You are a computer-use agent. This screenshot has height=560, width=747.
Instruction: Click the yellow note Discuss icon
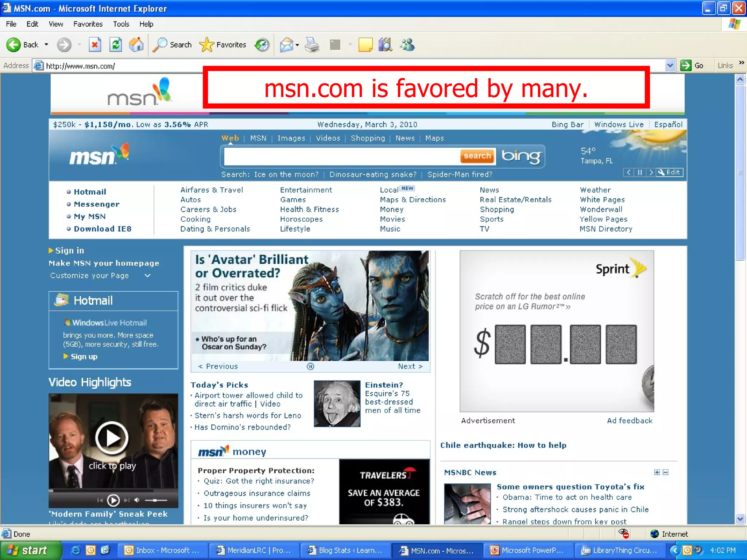coord(365,45)
